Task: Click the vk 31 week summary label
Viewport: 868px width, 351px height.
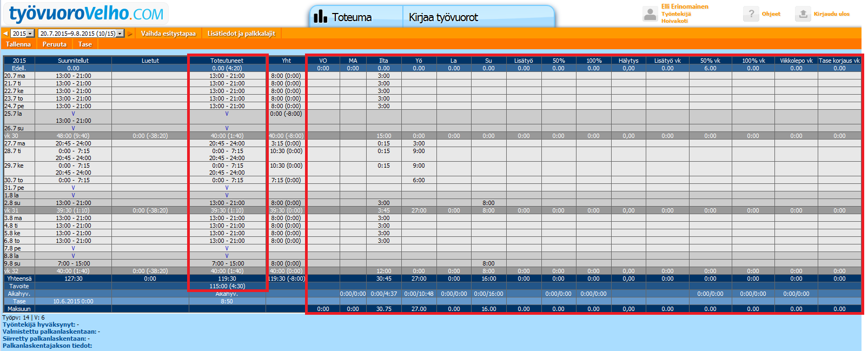Action: click(x=11, y=210)
